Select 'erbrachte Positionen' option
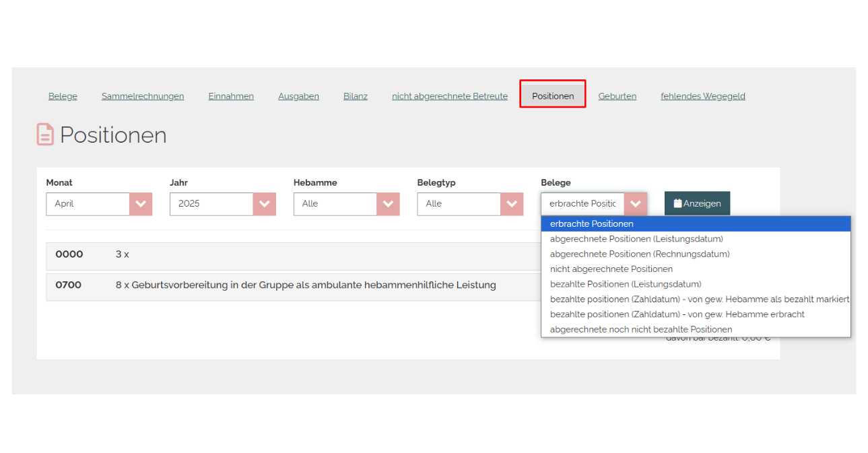 591,224
